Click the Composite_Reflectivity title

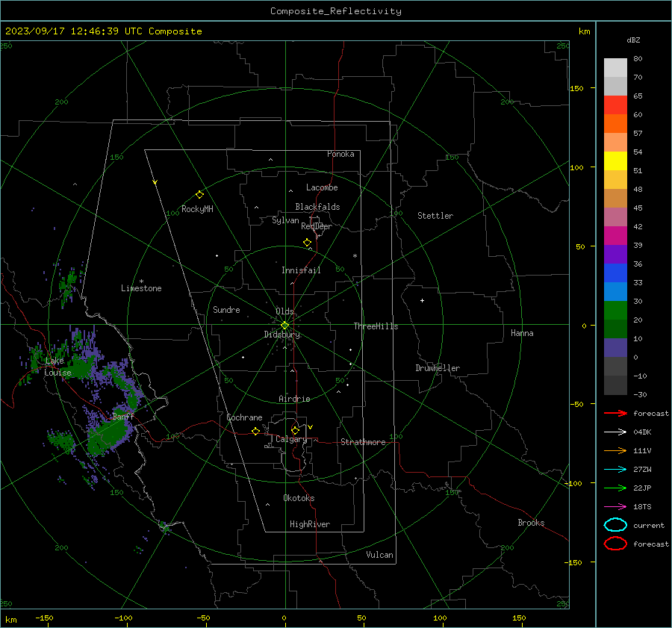[x=335, y=11]
